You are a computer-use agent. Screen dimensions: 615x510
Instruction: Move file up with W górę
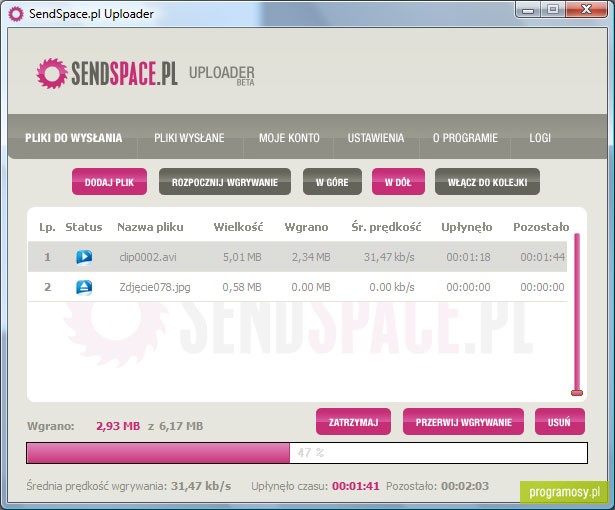(332, 182)
